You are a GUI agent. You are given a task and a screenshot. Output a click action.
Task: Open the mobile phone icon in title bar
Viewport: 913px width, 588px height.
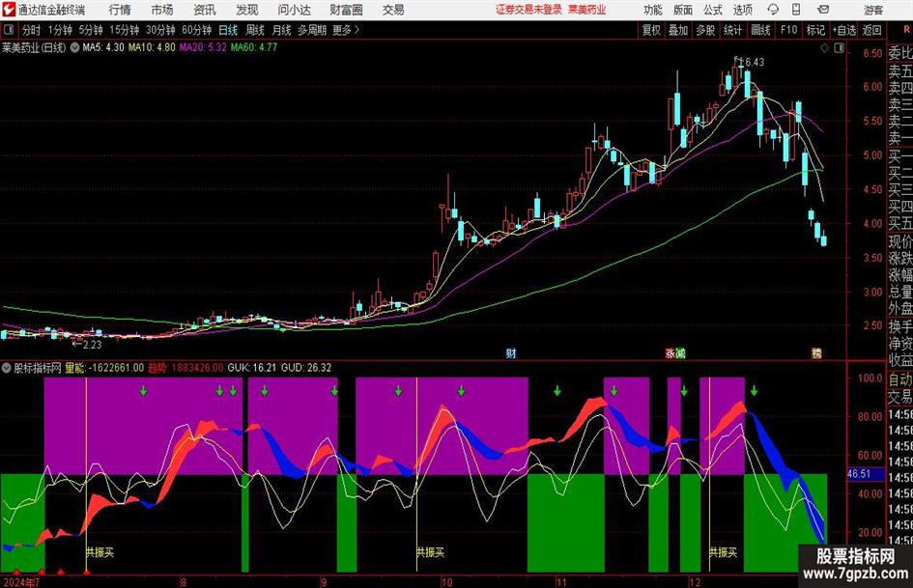(796, 10)
